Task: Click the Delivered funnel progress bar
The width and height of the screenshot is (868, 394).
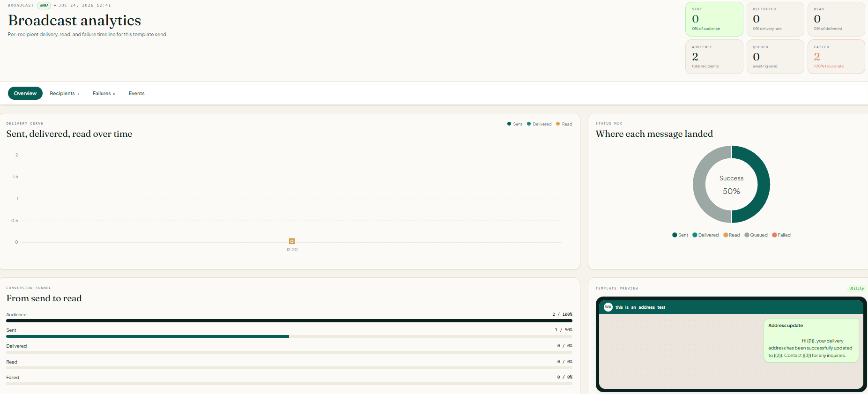Action: (289, 352)
